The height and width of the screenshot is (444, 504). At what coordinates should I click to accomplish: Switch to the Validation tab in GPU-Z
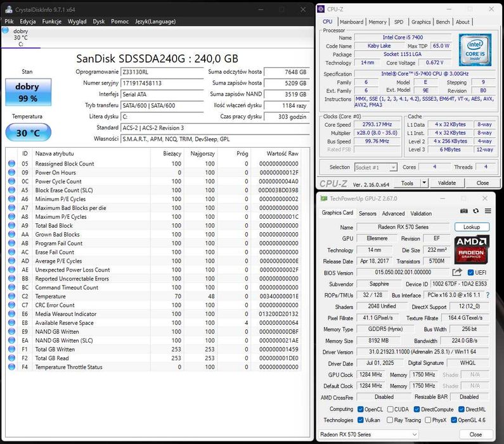pyautogui.click(x=421, y=214)
